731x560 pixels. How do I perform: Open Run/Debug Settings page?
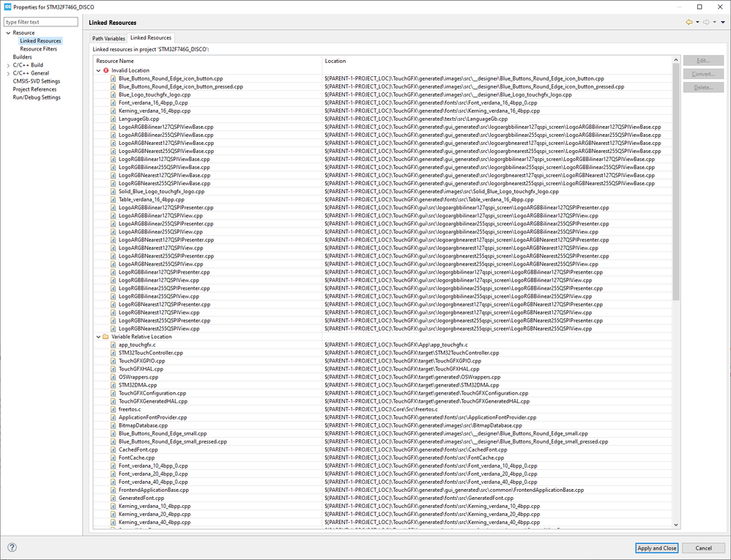[37, 97]
